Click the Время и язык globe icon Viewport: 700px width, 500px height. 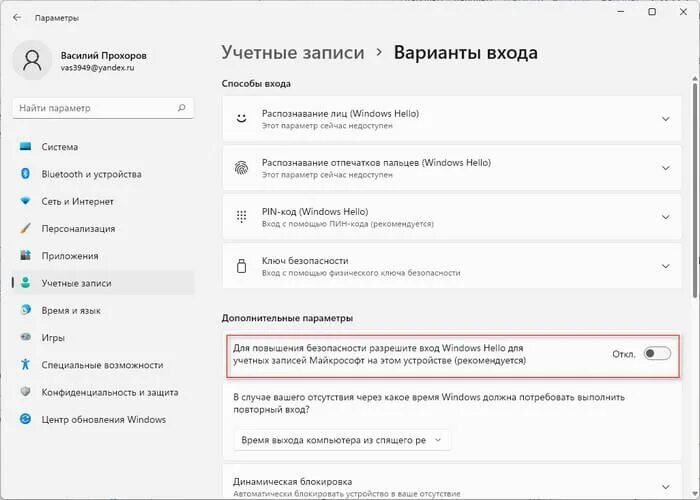coord(25,310)
